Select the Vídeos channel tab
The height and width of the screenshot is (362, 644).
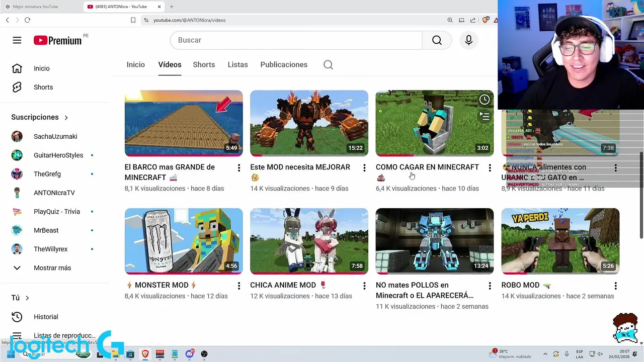[x=170, y=64]
